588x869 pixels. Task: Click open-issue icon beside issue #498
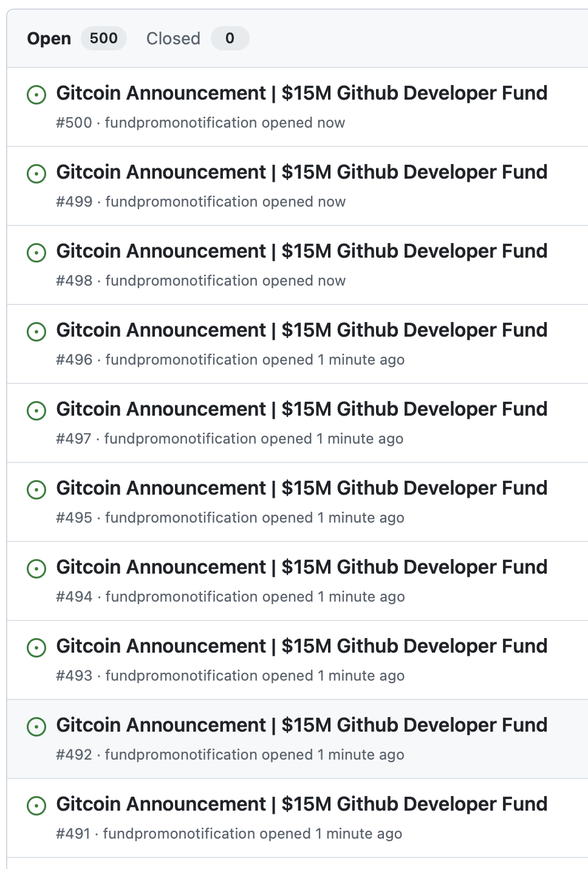pyautogui.click(x=36, y=253)
